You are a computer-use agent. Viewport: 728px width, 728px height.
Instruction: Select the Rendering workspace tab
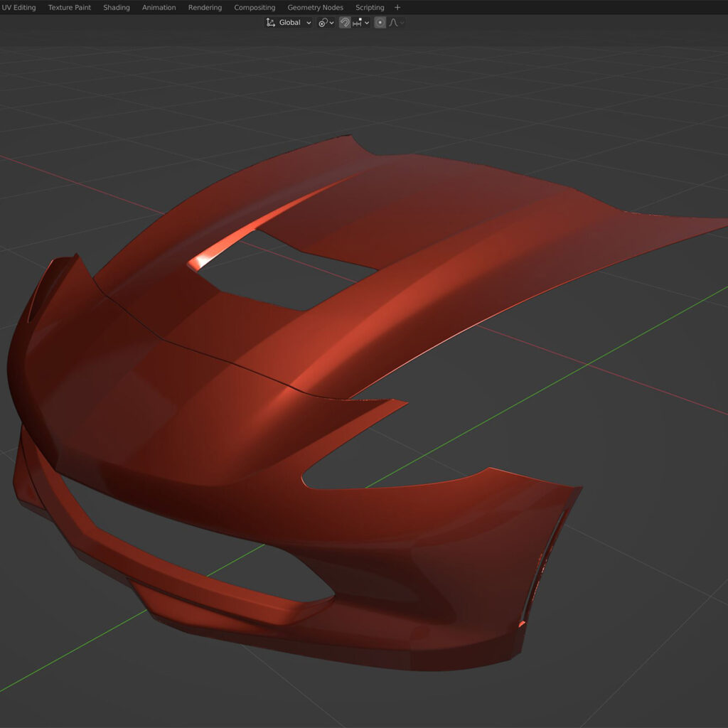coord(205,8)
